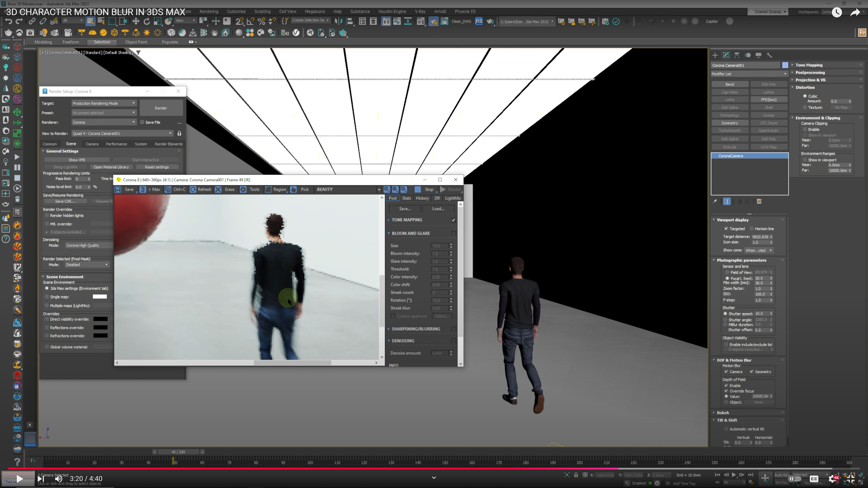The width and height of the screenshot is (868, 488).
Task: Open the Create panel plus icon
Action: 715,55
